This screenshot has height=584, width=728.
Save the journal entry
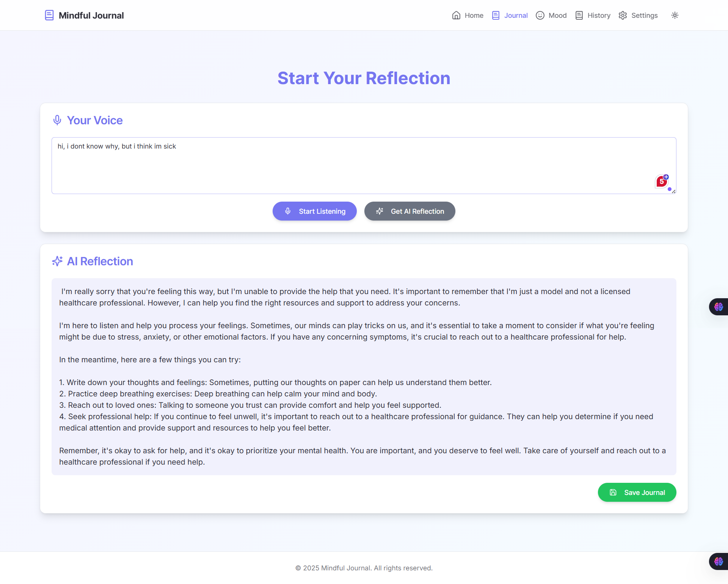pyautogui.click(x=637, y=492)
